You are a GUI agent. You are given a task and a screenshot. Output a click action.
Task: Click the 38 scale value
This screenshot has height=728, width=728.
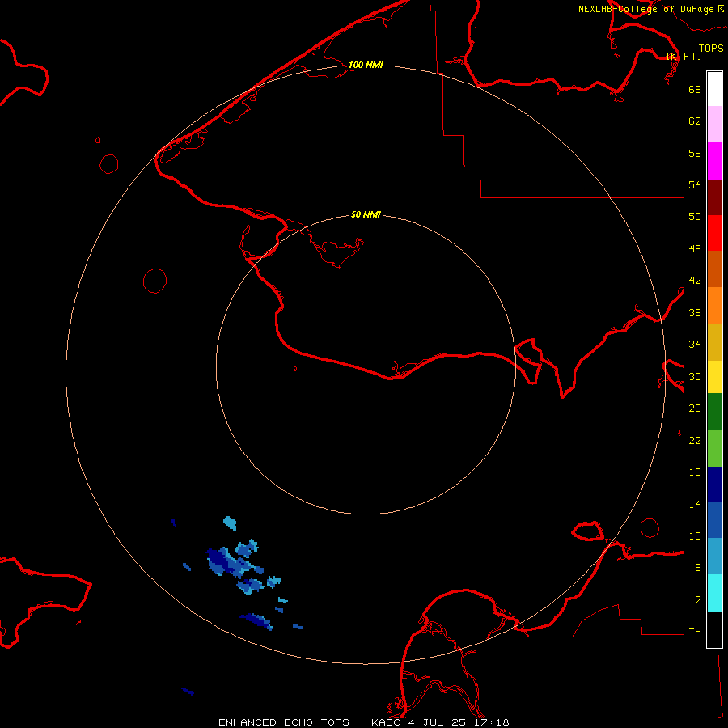tap(695, 313)
